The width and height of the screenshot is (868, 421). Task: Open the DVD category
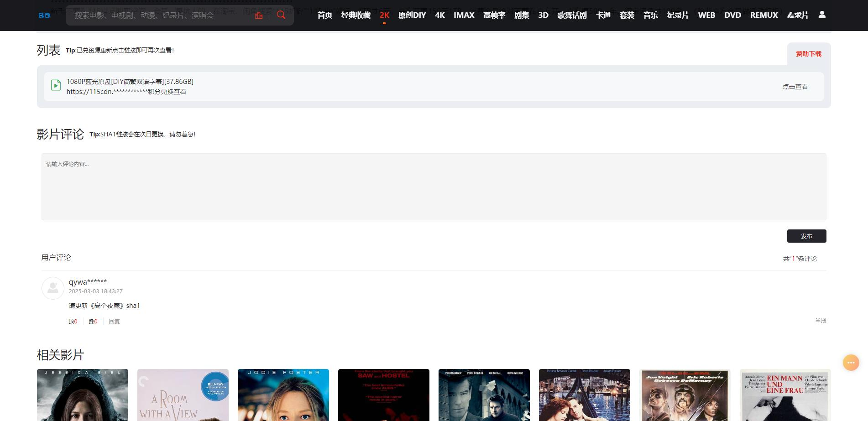pos(732,15)
